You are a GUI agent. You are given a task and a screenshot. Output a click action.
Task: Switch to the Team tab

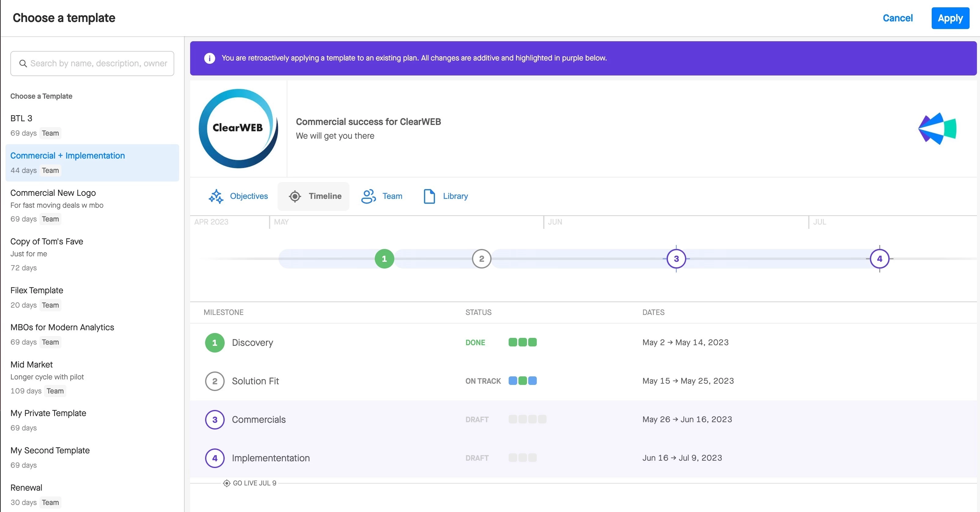[x=392, y=196]
